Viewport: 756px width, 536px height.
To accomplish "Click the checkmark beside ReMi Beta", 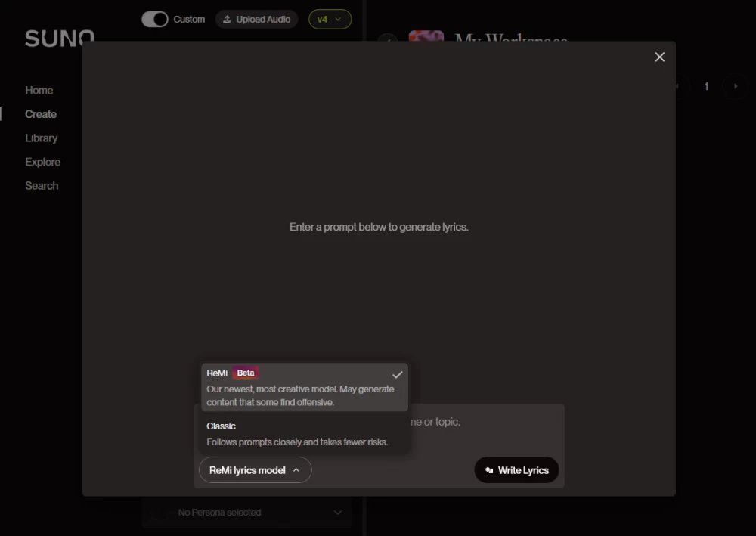I will point(397,373).
